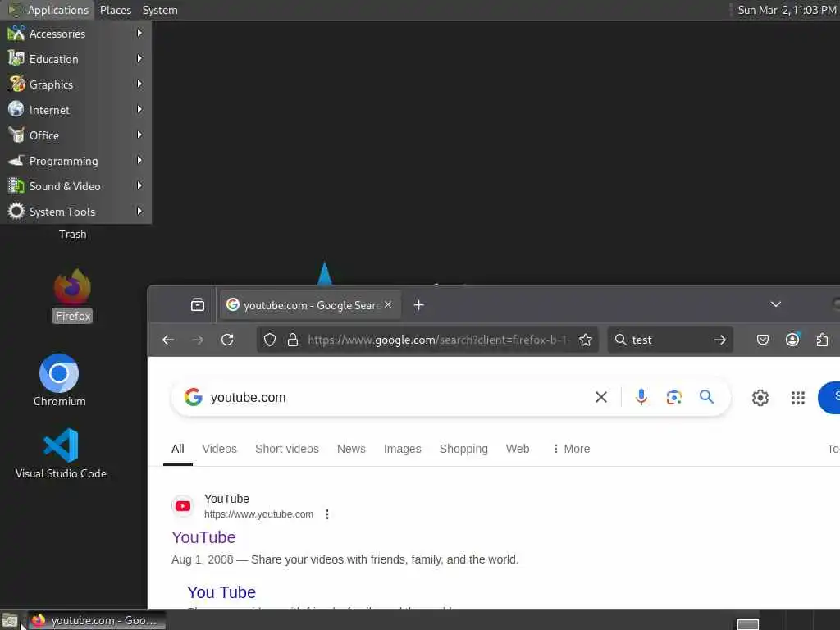Viewport: 840px width, 630px height.
Task: Open the YouTube result title link
Action: click(203, 537)
